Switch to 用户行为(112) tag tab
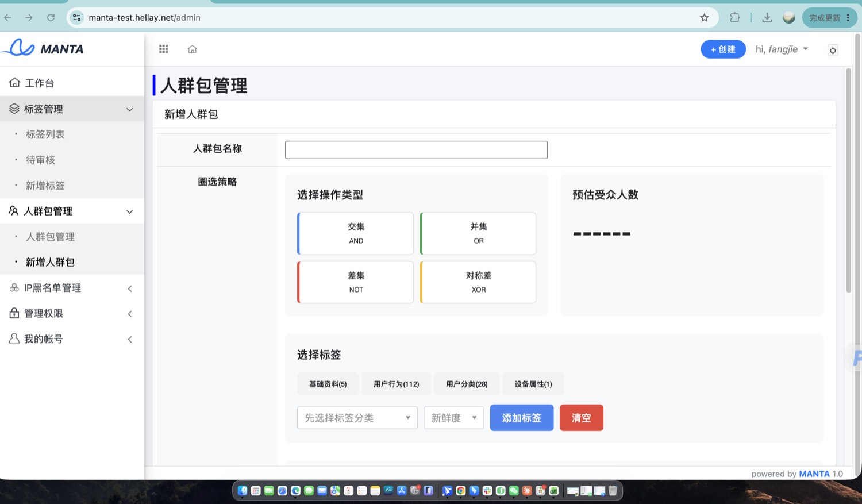 click(x=396, y=384)
